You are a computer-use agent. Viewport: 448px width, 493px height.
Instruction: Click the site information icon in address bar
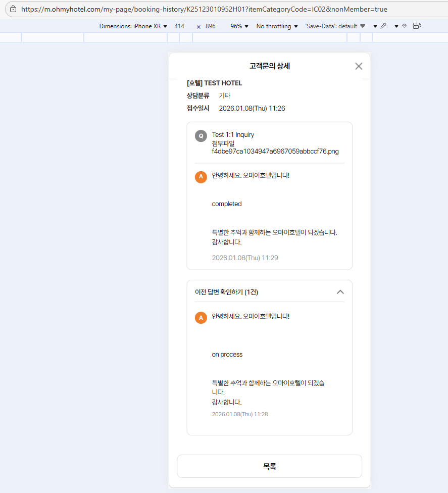(13, 9)
